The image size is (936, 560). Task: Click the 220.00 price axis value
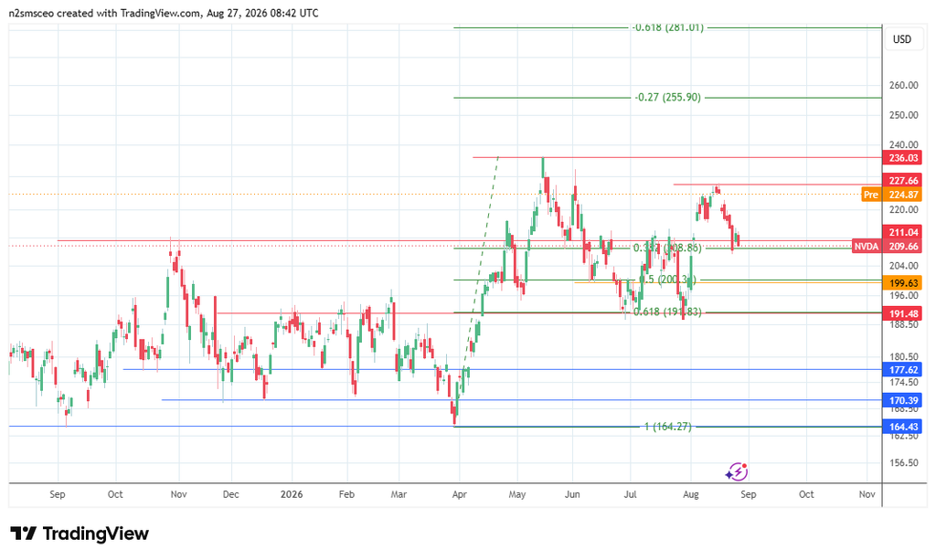903,210
